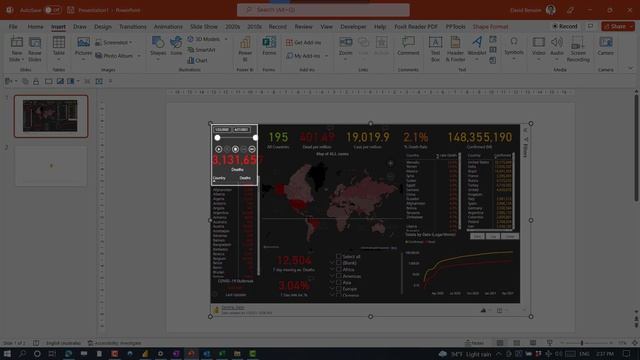Open the File menu
Viewport: 640px width, 360px height.
pos(13,27)
